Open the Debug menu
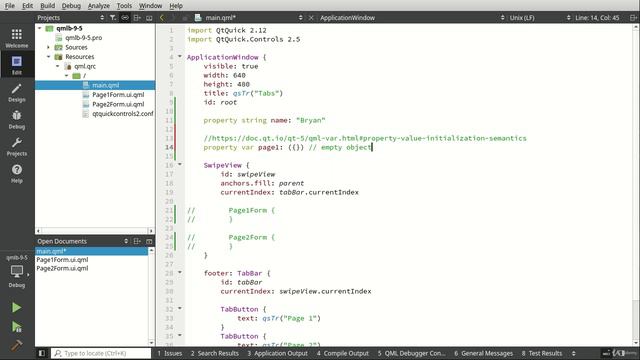 point(71,6)
